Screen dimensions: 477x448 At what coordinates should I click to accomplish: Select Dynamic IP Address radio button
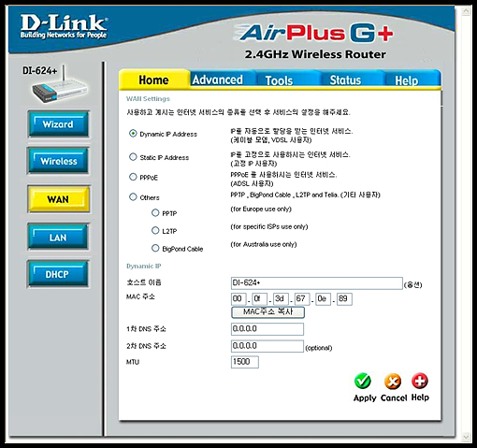[133, 134]
